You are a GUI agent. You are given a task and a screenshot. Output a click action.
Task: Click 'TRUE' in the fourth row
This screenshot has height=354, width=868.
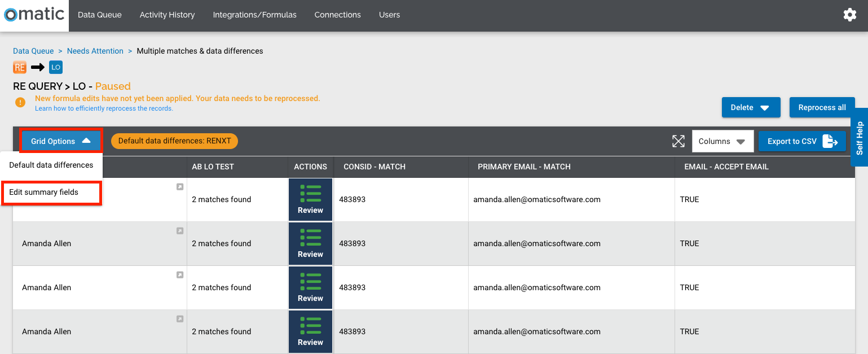(689, 331)
